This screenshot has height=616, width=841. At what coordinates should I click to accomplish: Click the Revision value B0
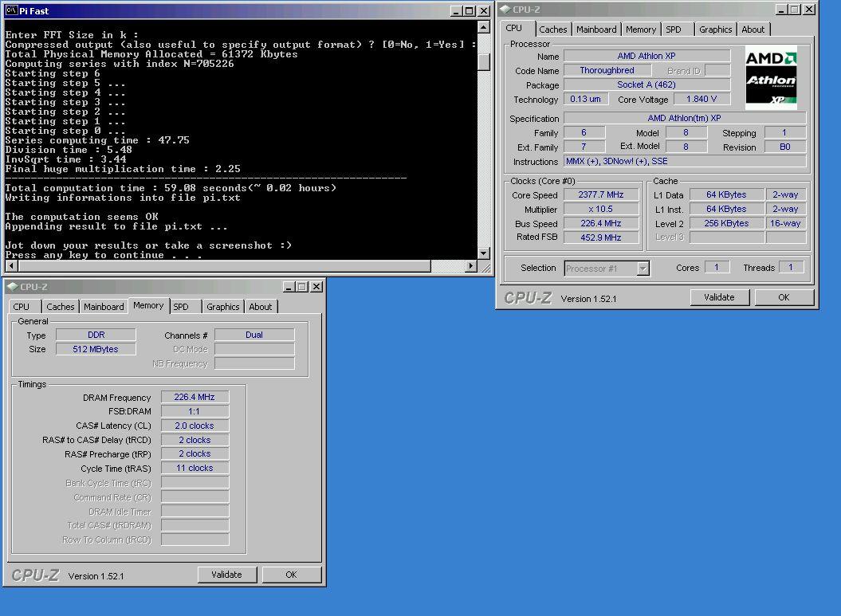785,147
